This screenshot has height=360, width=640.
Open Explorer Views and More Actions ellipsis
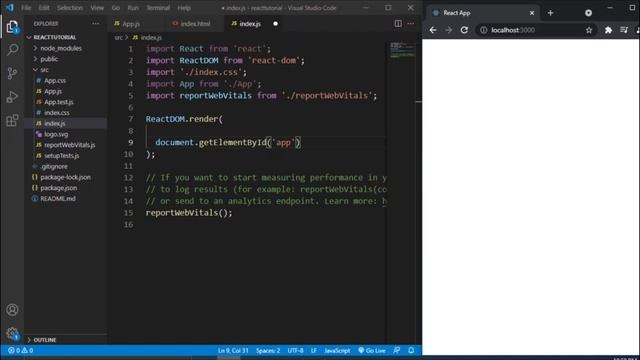[x=96, y=24]
